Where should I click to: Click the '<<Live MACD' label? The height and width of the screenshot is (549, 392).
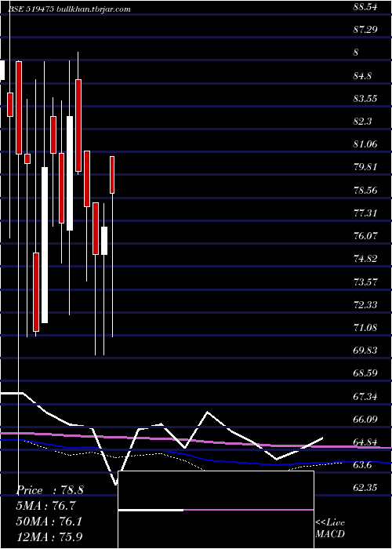pyautogui.click(x=330, y=528)
